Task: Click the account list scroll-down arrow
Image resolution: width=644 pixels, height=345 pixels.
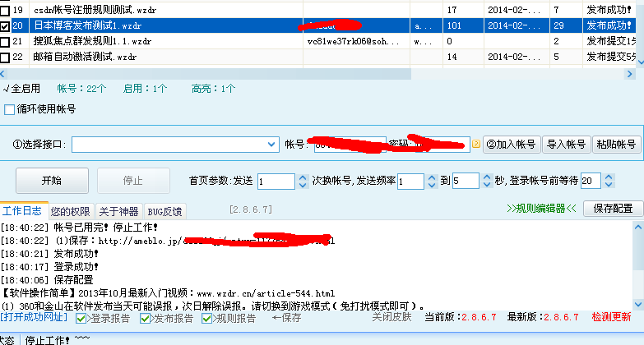Action: [640, 62]
